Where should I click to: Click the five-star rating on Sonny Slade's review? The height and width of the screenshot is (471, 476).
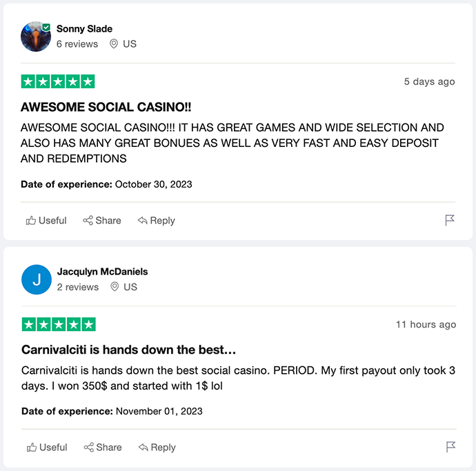[x=58, y=81]
